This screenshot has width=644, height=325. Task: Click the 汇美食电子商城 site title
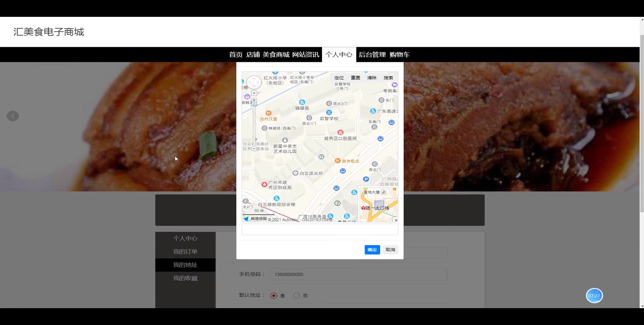49,32
